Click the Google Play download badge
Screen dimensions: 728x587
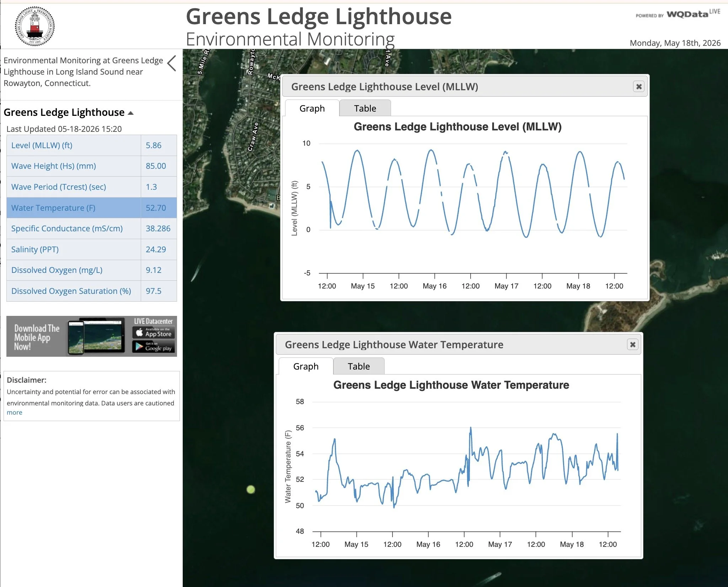154,346
